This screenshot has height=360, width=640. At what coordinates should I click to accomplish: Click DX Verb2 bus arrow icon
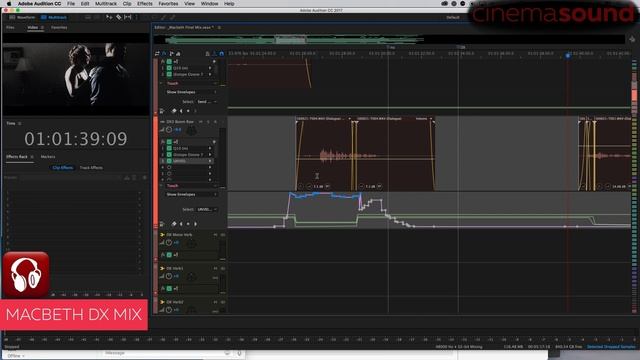[162, 302]
